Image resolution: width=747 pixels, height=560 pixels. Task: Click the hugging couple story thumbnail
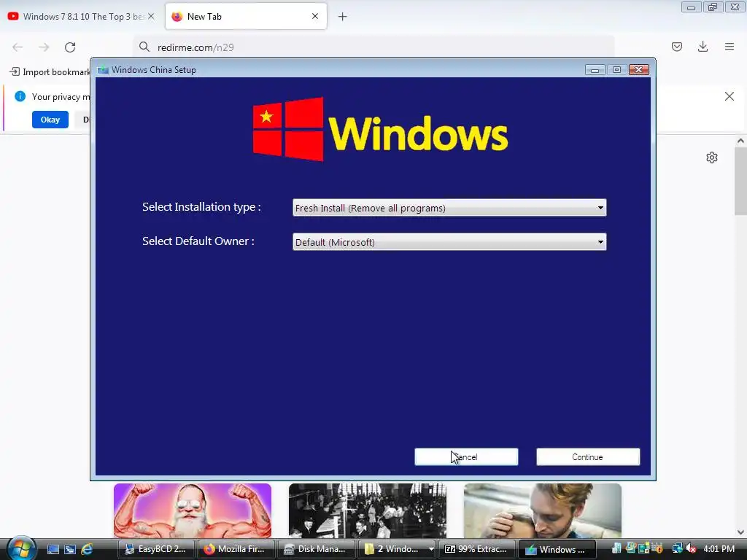(x=543, y=510)
